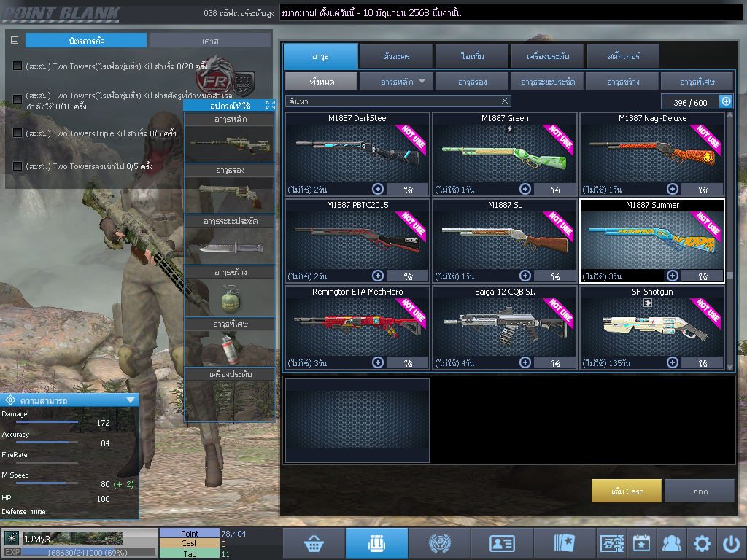Open the coupon ticket icon
747x560 pixels.
[612, 543]
